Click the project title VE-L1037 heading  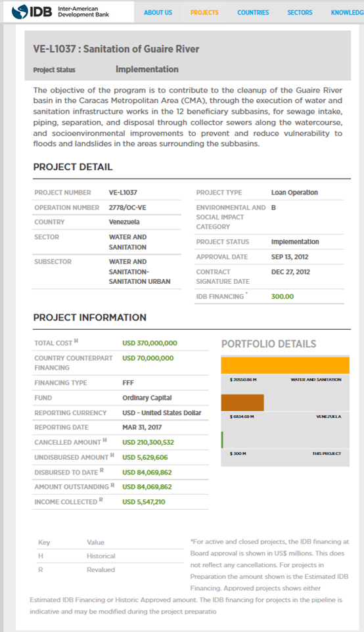pyautogui.click(x=116, y=49)
